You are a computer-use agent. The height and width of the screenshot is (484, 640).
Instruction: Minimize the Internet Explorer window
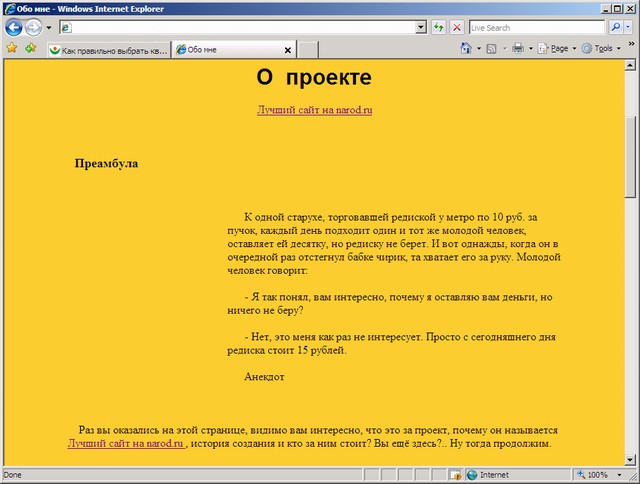click(606, 9)
